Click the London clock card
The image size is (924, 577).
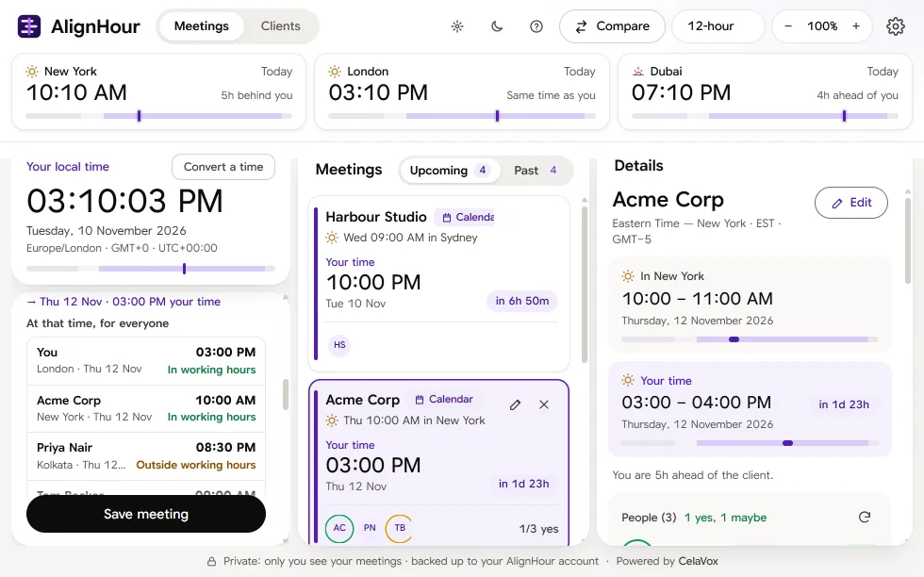(x=461, y=91)
